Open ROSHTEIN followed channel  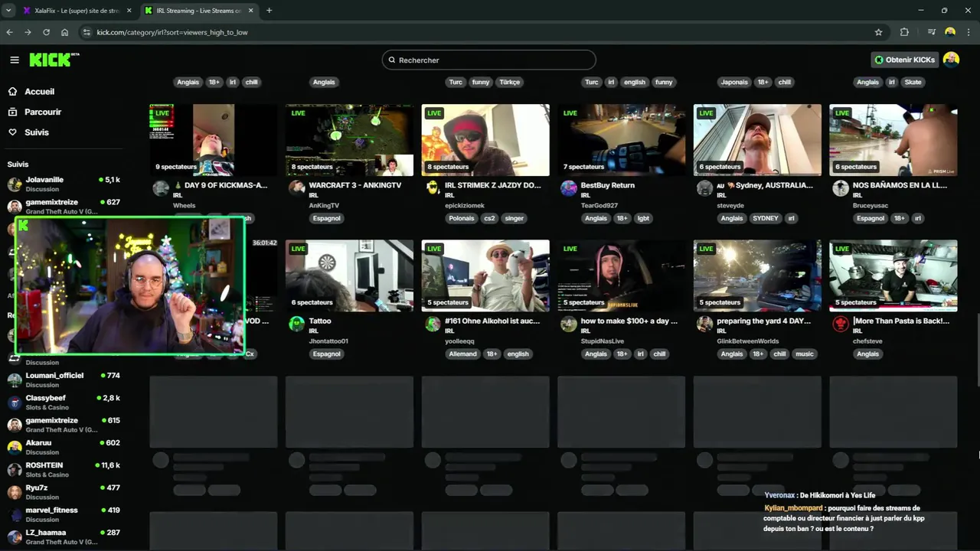point(64,469)
